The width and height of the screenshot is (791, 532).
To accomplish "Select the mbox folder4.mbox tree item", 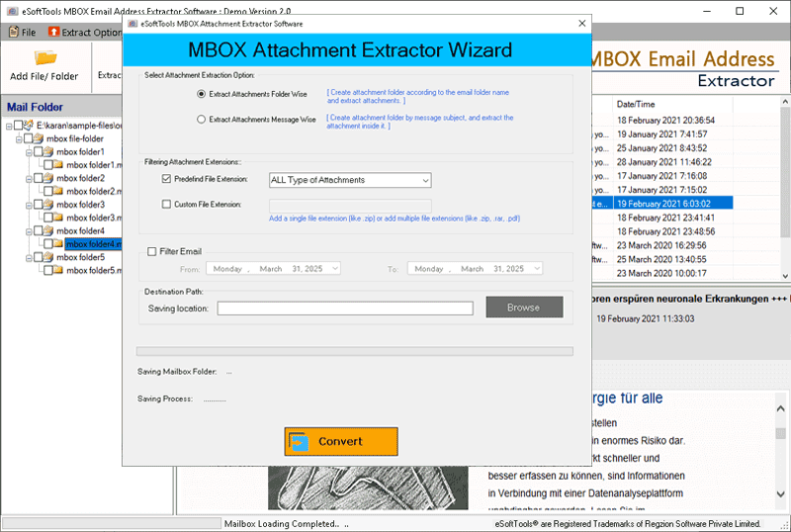I will click(93, 244).
